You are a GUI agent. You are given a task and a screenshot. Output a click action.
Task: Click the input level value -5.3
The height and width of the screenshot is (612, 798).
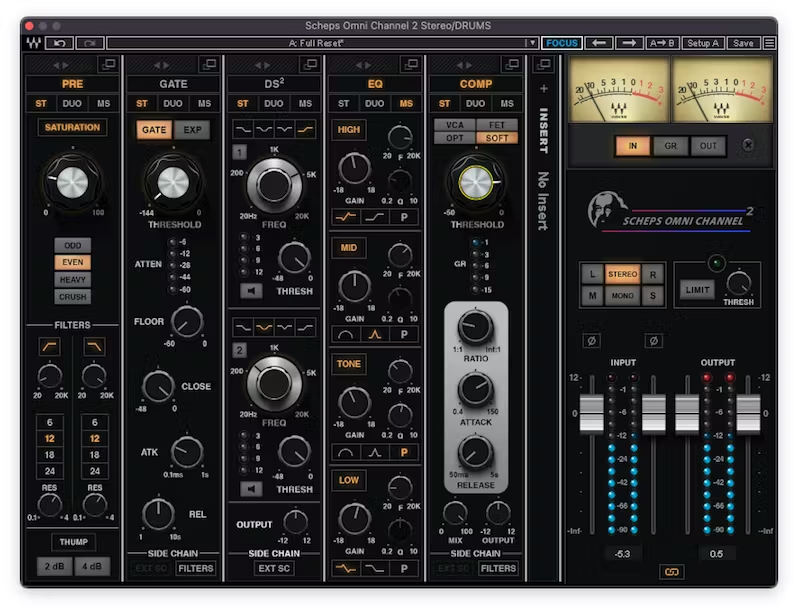(622, 553)
